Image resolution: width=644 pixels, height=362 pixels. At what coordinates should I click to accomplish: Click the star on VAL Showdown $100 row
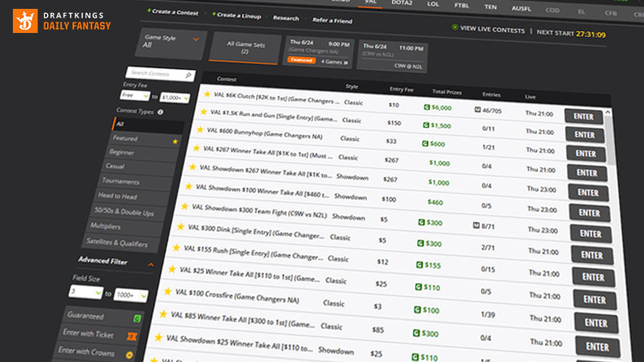(188, 187)
